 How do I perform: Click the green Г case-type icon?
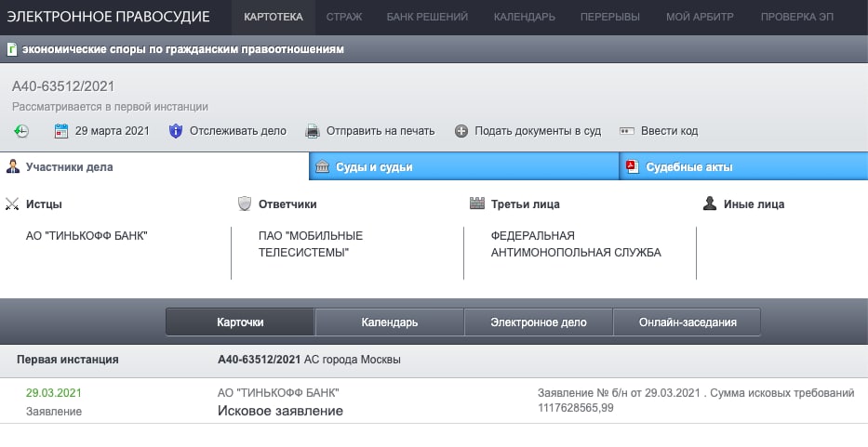11,49
